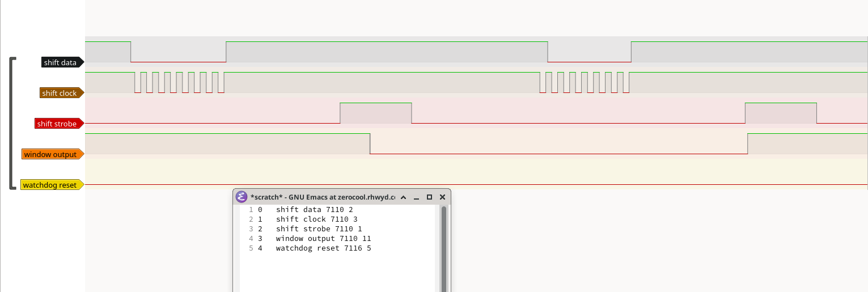Screen dimensions: 868x292
Task: Click the Emacs application icon in title bar
Action: click(x=242, y=197)
